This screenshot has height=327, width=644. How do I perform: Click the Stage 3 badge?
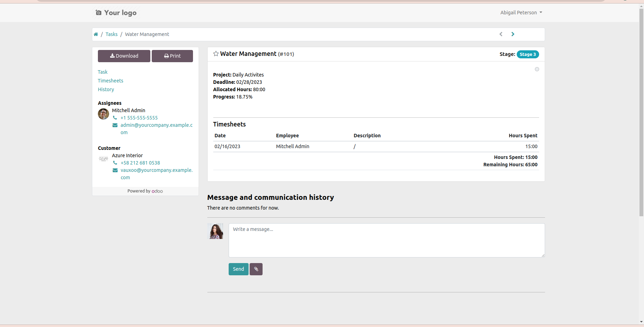[x=528, y=54]
